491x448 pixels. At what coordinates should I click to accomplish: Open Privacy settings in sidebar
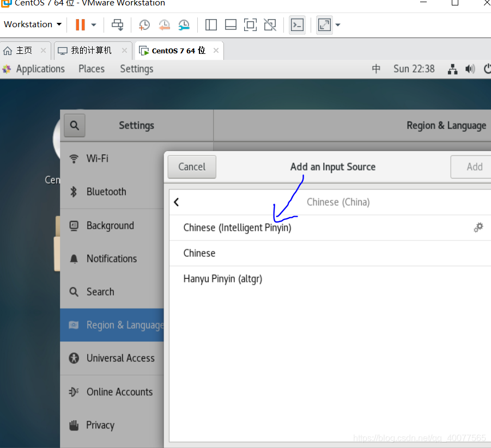tap(112, 425)
